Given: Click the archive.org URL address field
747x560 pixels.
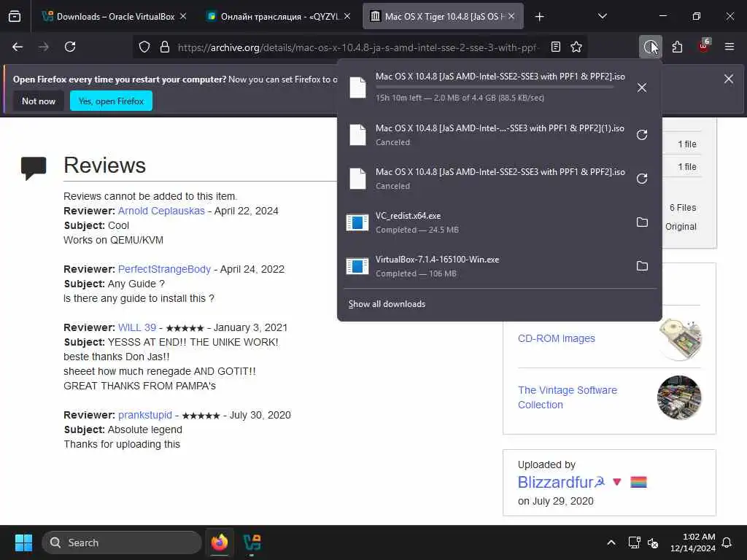Looking at the screenshot, I should point(358,47).
